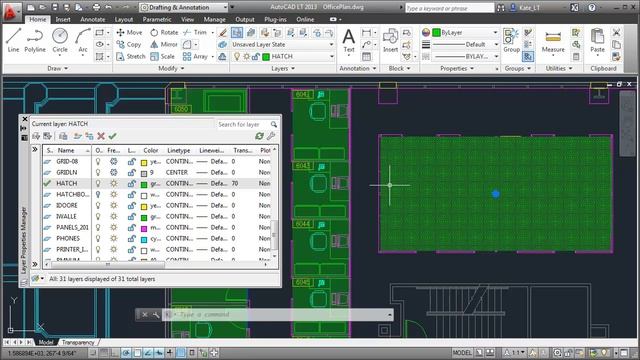The image size is (640, 360).
Task: Toggle lock for the PRINTER layer
Action: tap(131, 249)
